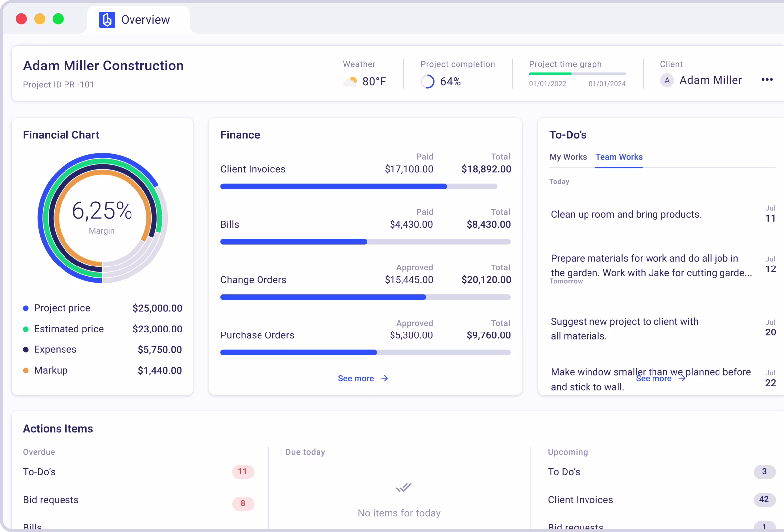Click the Jul 20 date label

pos(770,328)
